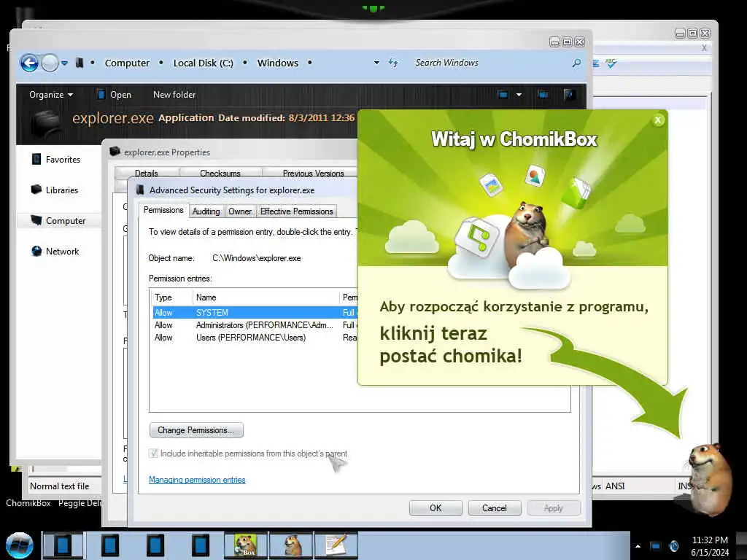Close the ChomikBox welcome popup
The width and height of the screenshot is (747, 560).
click(x=658, y=120)
